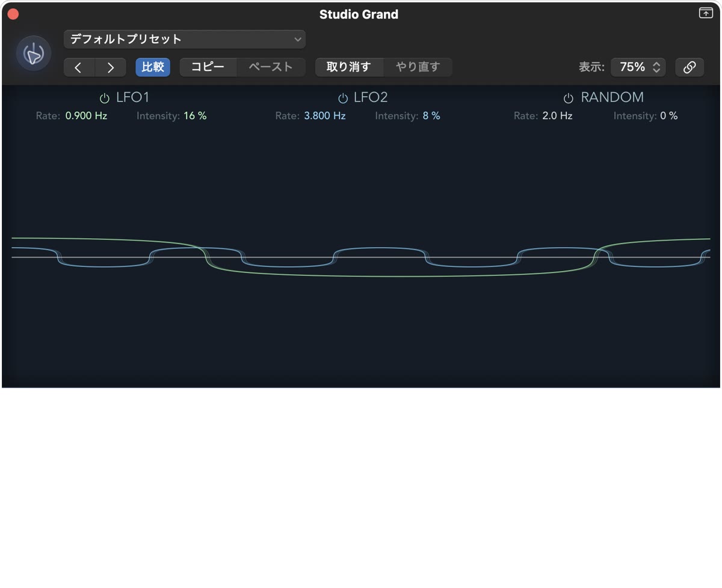Select the RANDOM Intensity value 0 %
722x588 pixels.
pos(669,115)
